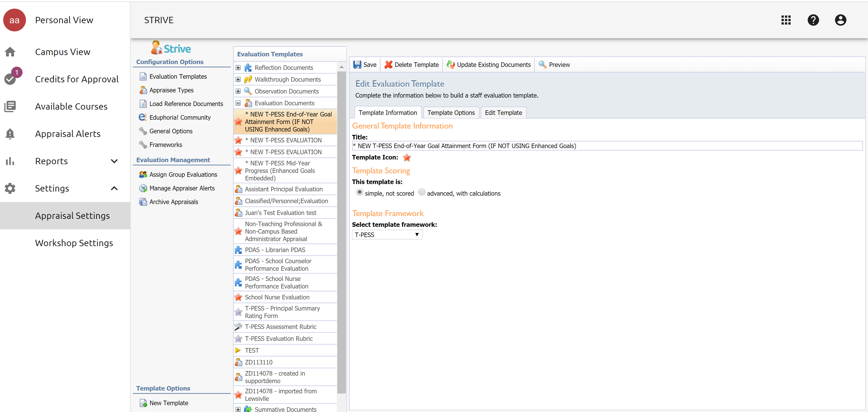The height and width of the screenshot is (412, 868).
Task: Open the apps grid icon
Action: [x=786, y=20]
